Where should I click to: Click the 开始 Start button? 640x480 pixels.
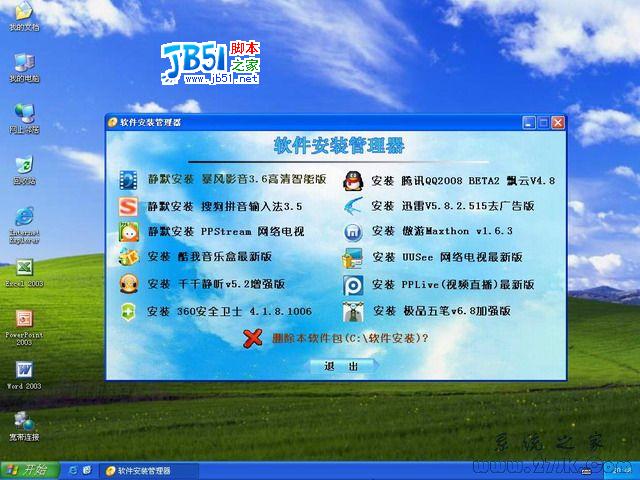coord(29,471)
